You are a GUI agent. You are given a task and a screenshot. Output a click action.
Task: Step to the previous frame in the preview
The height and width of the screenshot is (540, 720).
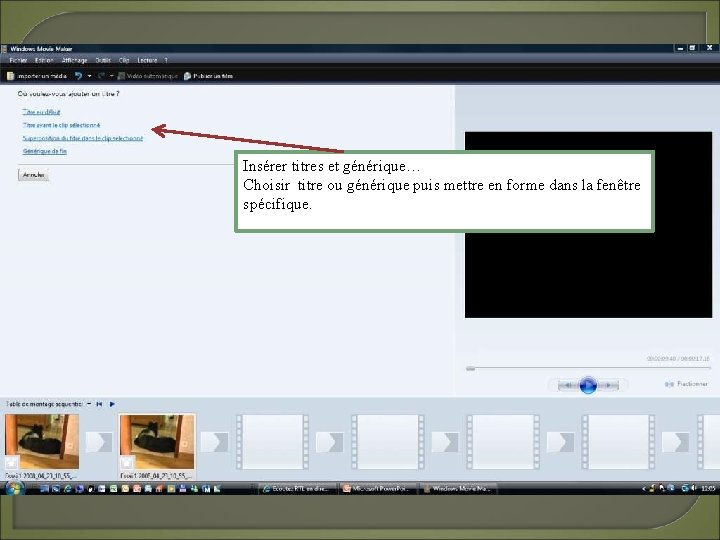[568, 385]
